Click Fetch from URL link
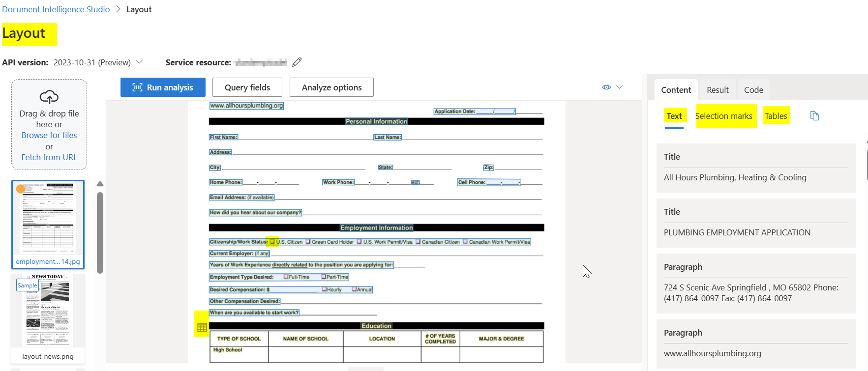The width and height of the screenshot is (868, 371). (x=49, y=157)
